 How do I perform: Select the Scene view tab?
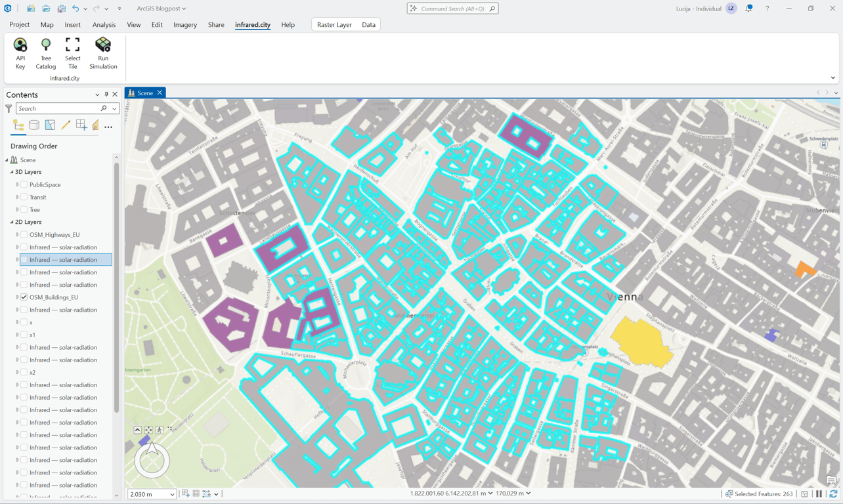[x=145, y=93]
